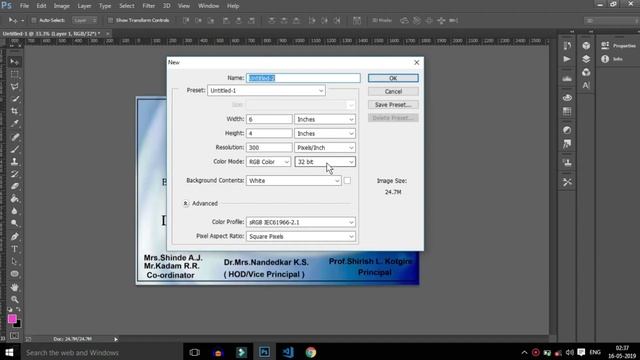Select the Quick Selection tool
This screenshot has width=640, height=360.
pos(14,99)
